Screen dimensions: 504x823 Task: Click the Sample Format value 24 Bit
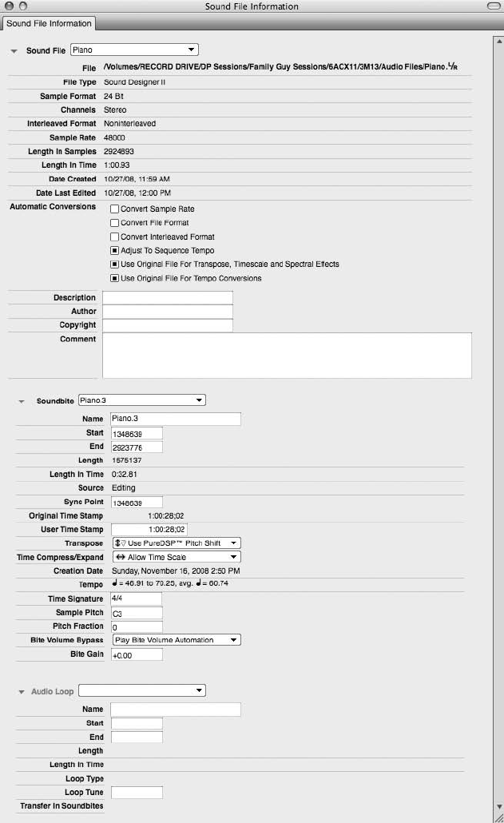[113, 96]
